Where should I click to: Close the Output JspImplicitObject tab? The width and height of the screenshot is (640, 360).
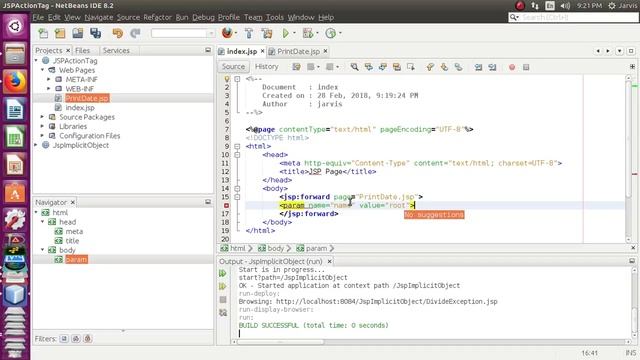pyautogui.click(x=329, y=261)
